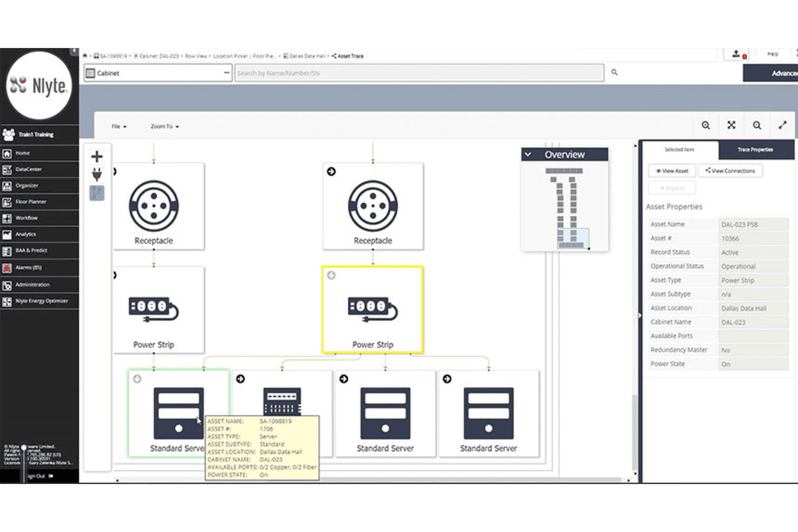This screenshot has height=532, width=798.
Task: Click the Overview minimap thumbnail
Action: click(x=565, y=208)
